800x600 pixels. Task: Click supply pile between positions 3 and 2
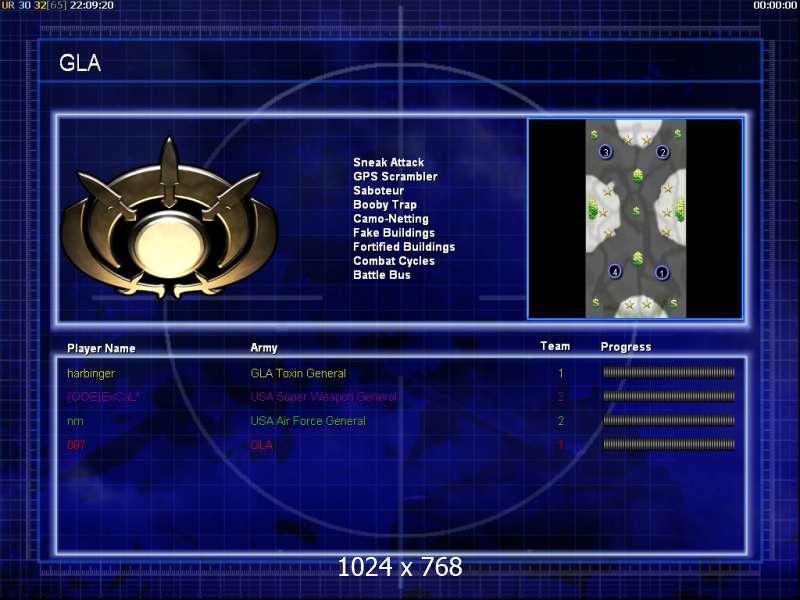pyautogui.click(x=637, y=177)
